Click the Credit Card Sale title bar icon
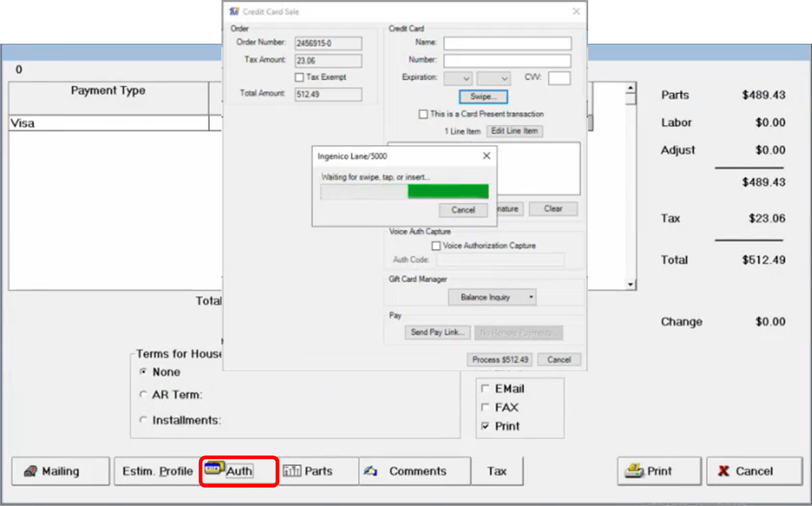 coord(233,11)
